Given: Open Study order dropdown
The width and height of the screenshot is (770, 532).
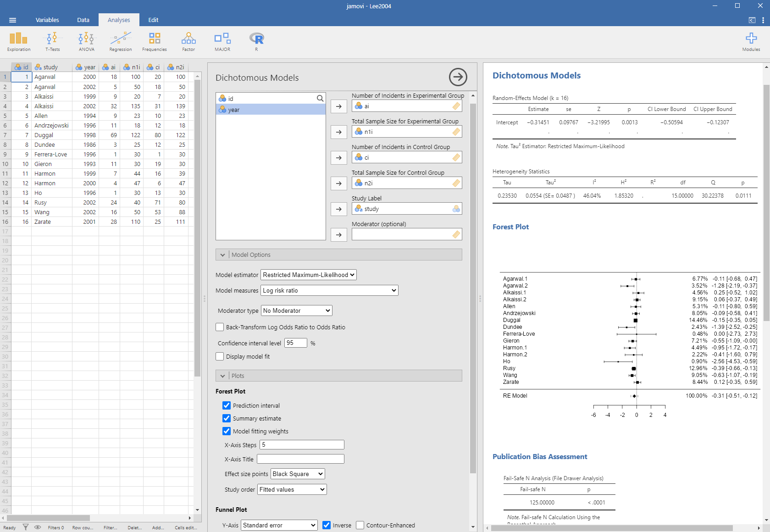Looking at the screenshot, I should pyautogui.click(x=292, y=489).
